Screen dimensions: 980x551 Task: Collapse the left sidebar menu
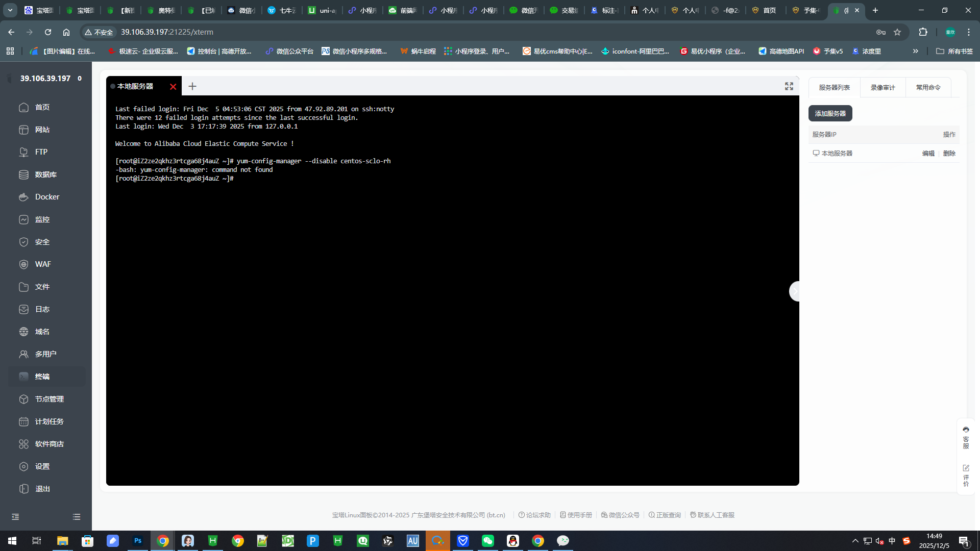click(15, 517)
